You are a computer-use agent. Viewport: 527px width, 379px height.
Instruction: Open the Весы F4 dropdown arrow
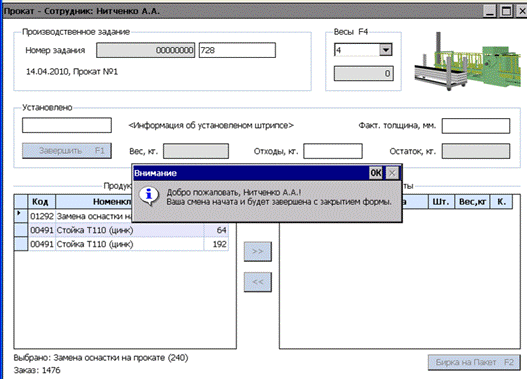pos(386,50)
